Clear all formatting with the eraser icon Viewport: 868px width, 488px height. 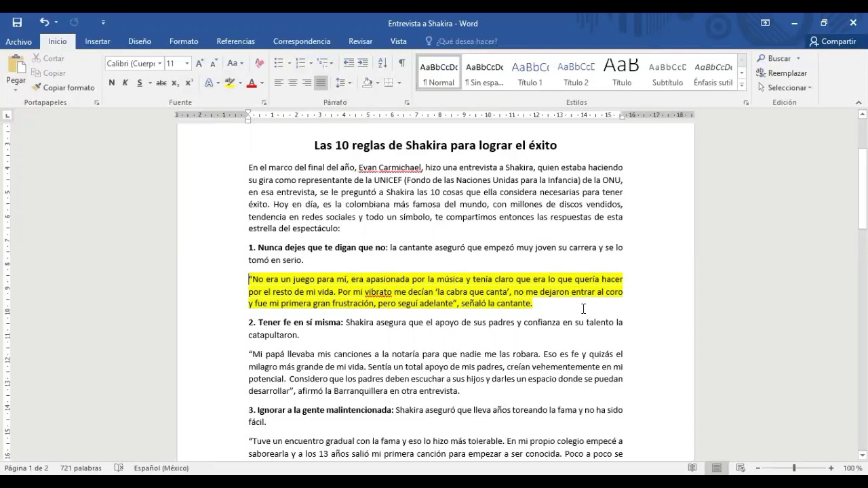259,63
